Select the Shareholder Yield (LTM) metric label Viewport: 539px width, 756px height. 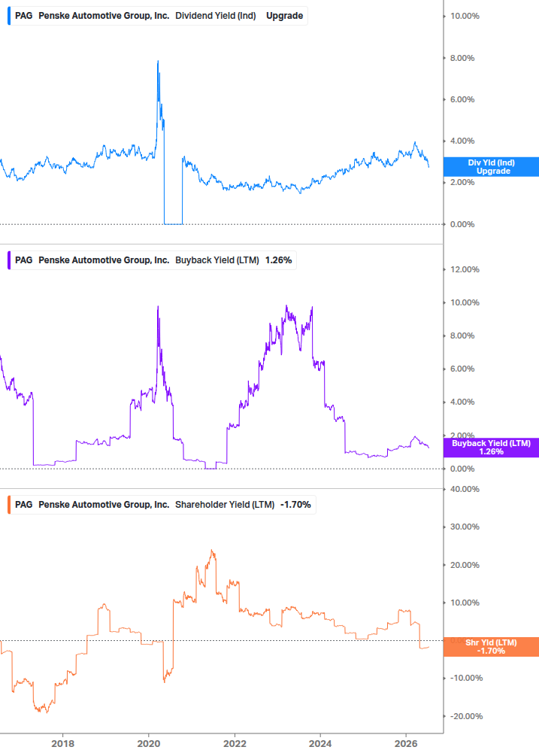point(225,504)
